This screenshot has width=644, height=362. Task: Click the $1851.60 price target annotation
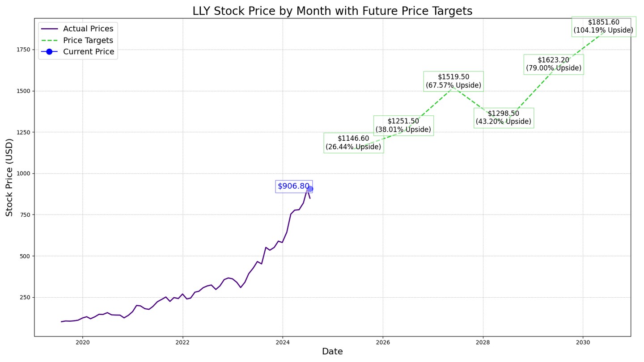(x=603, y=26)
